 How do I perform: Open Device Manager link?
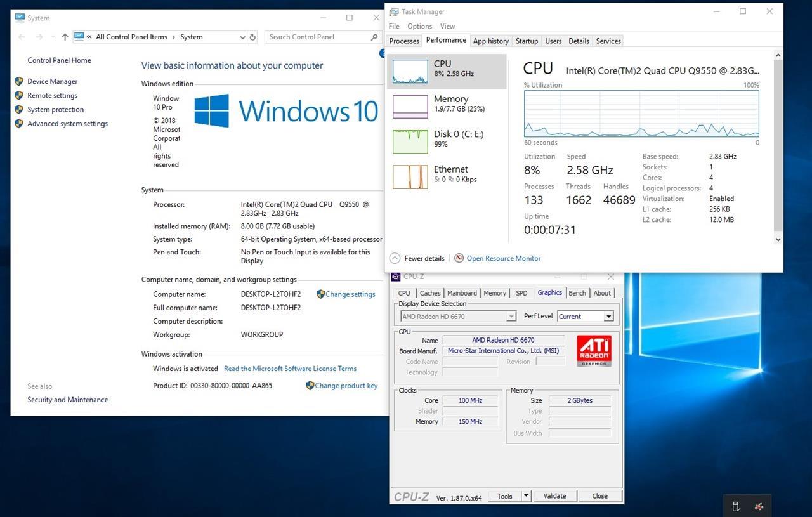click(x=52, y=81)
